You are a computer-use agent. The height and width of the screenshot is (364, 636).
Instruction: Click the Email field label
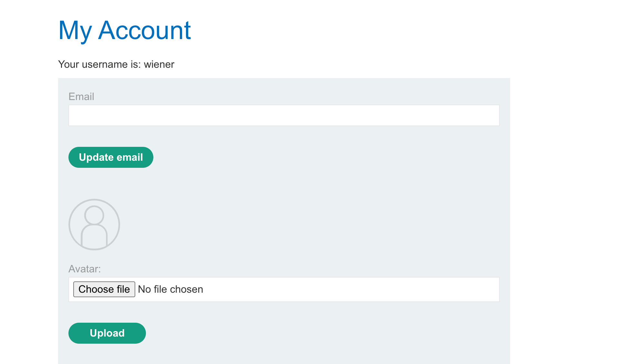81,96
